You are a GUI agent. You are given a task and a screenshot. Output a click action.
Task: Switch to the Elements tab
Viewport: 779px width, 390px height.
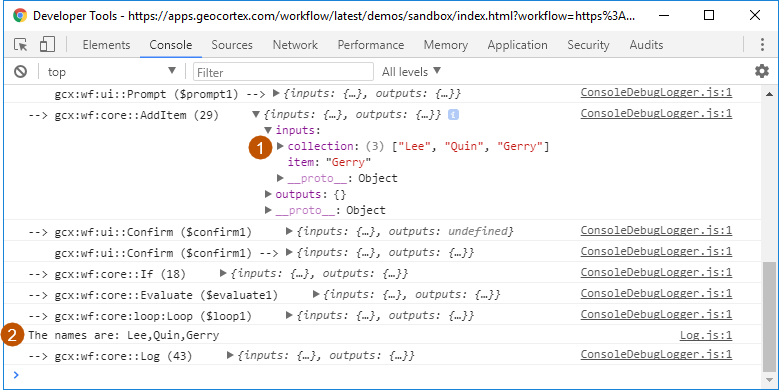106,45
